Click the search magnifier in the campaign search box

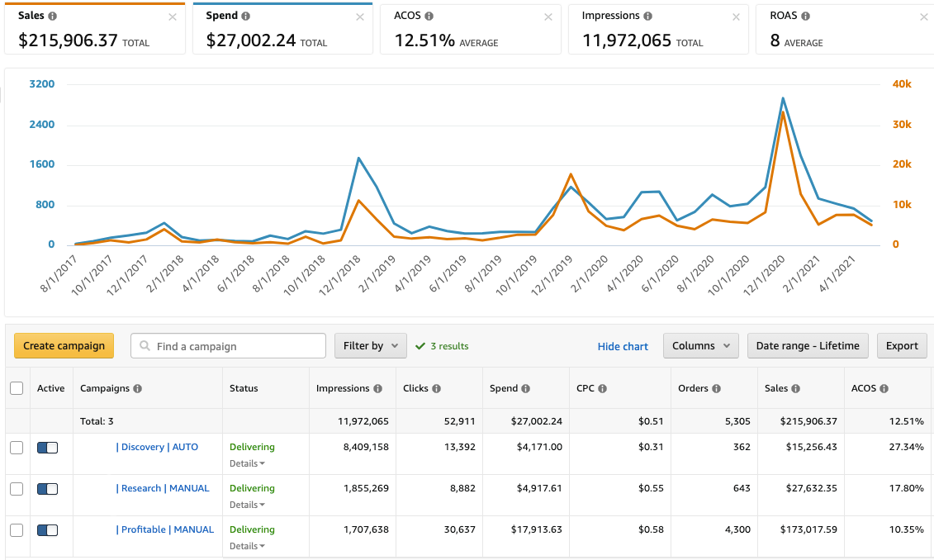click(145, 345)
